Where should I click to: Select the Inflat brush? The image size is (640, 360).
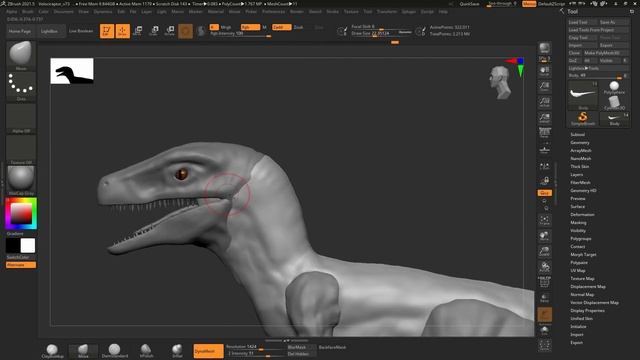tap(177, 351)
